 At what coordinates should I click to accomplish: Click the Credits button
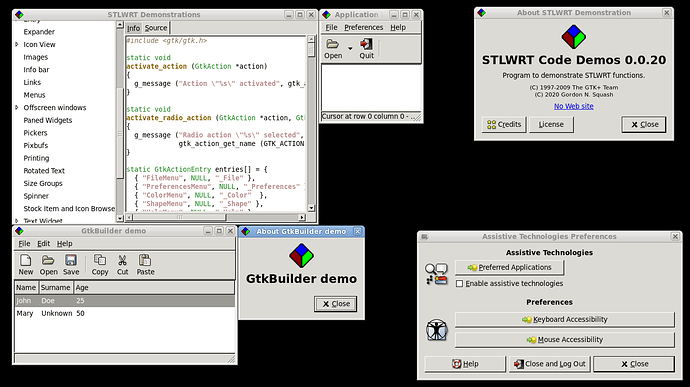point(504,125)
